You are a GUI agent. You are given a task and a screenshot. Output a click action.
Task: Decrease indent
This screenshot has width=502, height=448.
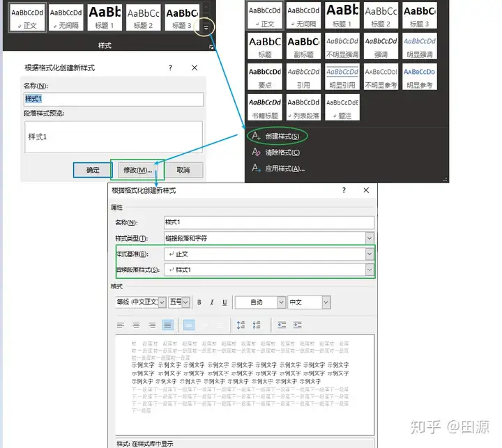tap(282, 325)
